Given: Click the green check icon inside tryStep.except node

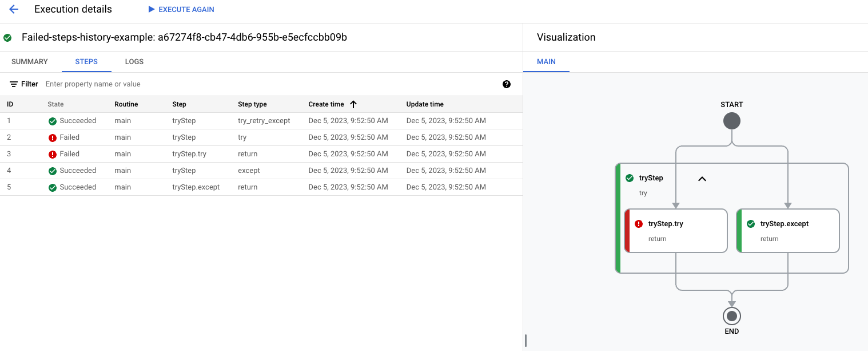Looking at the screenshot, I should pos(751,223).
